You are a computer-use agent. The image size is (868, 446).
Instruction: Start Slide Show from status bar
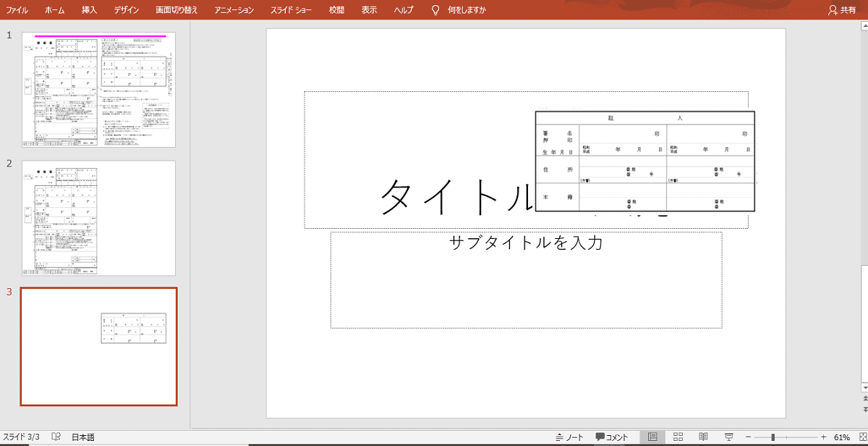[728, 437]
